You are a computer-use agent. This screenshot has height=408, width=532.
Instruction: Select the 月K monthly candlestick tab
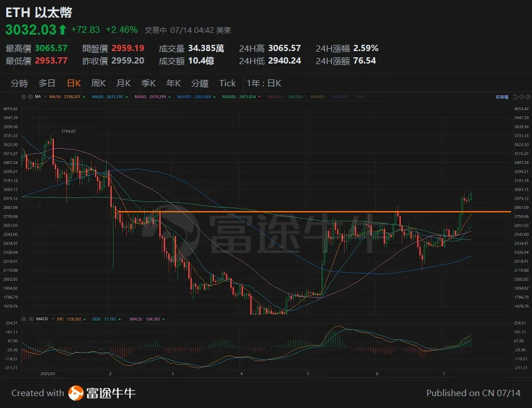point(124,83)
